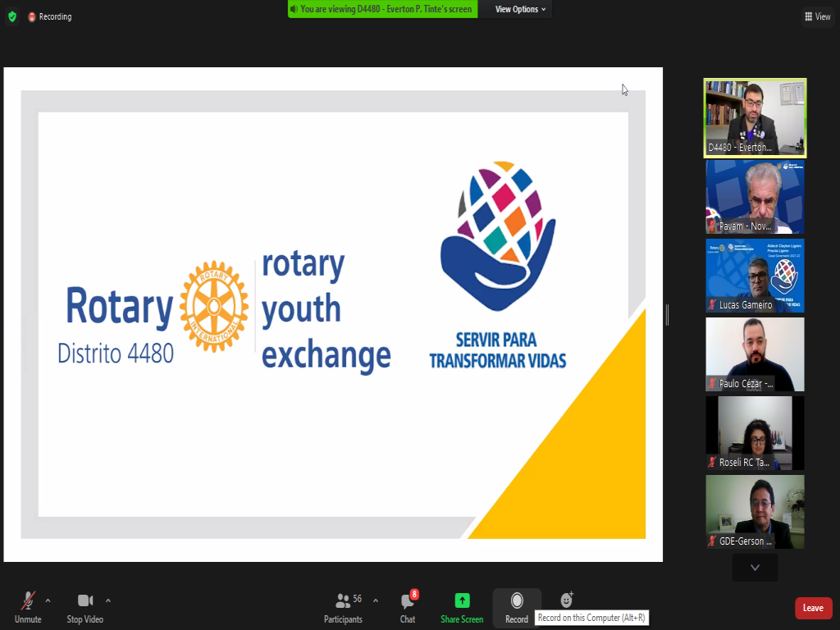
Task: Click the green encryption shield icon
Action: [x=11, y=16]
